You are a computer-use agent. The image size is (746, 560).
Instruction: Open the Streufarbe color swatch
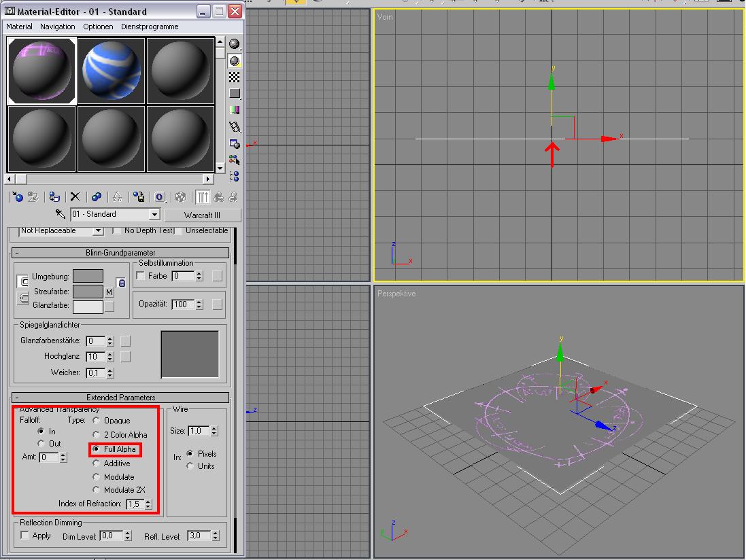coord(88,292)
